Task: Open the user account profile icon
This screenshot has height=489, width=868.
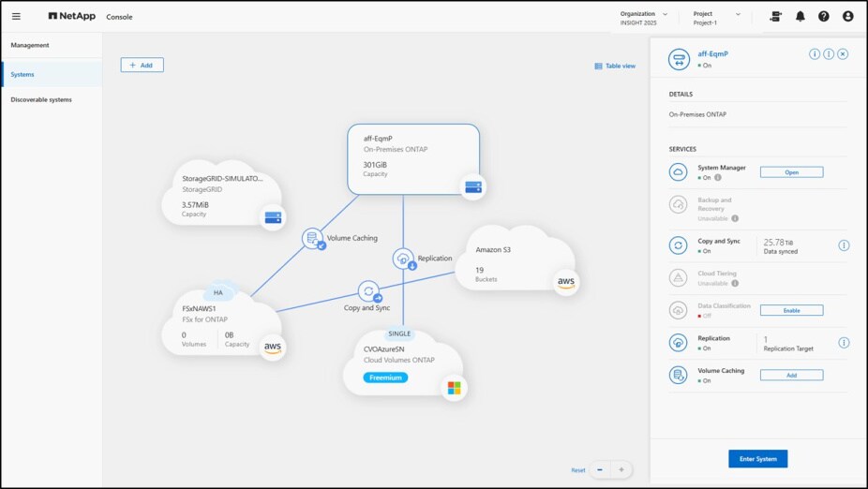Action: point(847,16)
